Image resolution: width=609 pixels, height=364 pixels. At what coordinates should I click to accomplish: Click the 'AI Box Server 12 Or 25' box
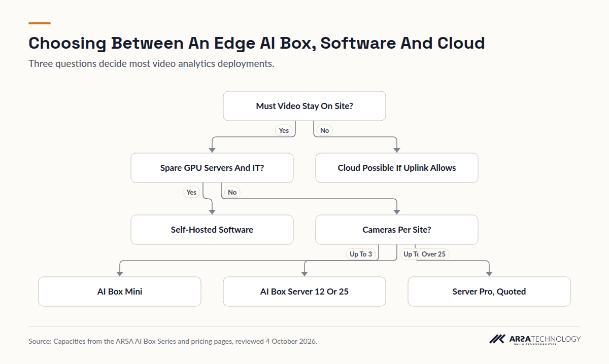coord(304,292)
